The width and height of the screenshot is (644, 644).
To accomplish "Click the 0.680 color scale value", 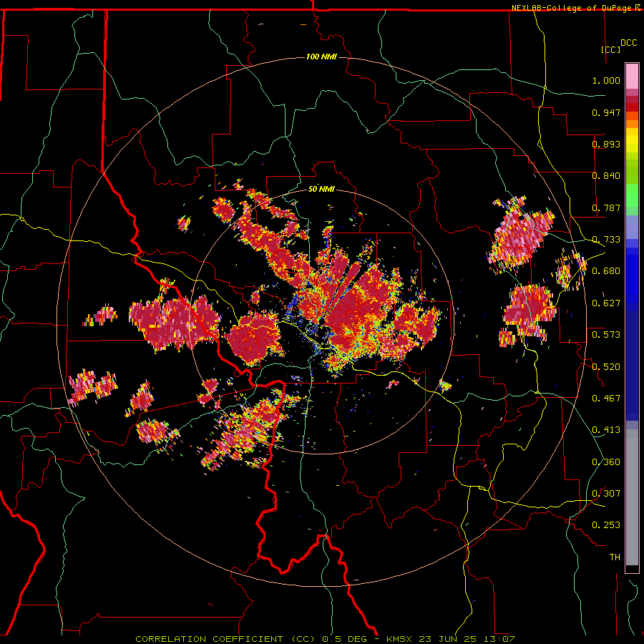I will click(606, 271).
